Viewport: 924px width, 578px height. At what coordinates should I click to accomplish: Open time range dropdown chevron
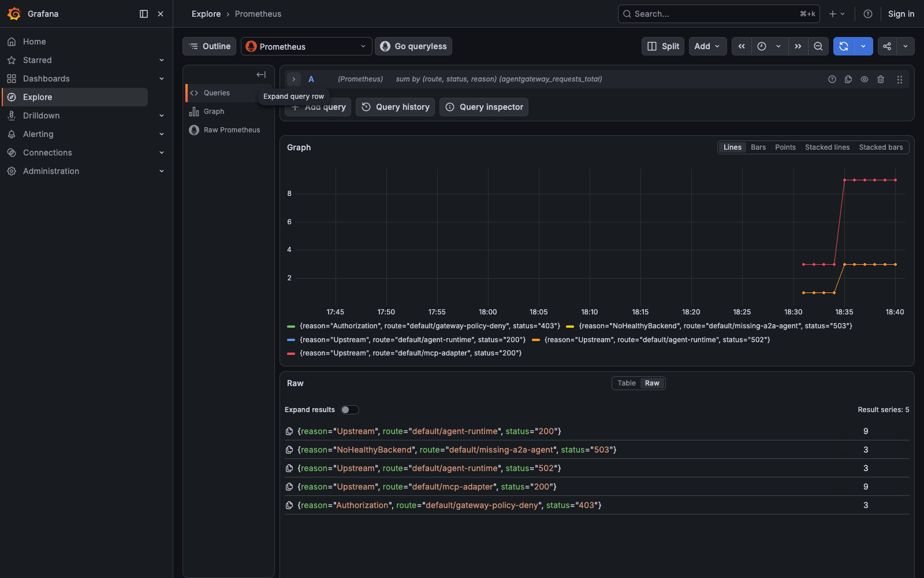pyautogui.click(x=778, y=46)
